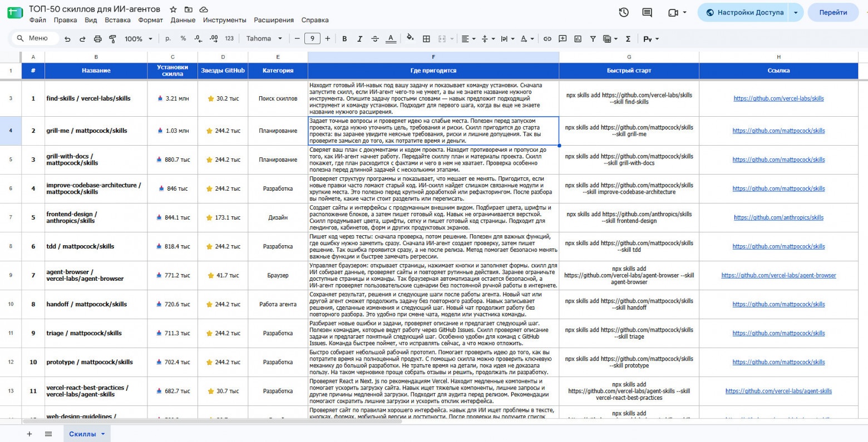This screenshot has height=442, width=868.
Task: Click the move-to-folder icon beside the title
Action: click(x=189, y=9)
